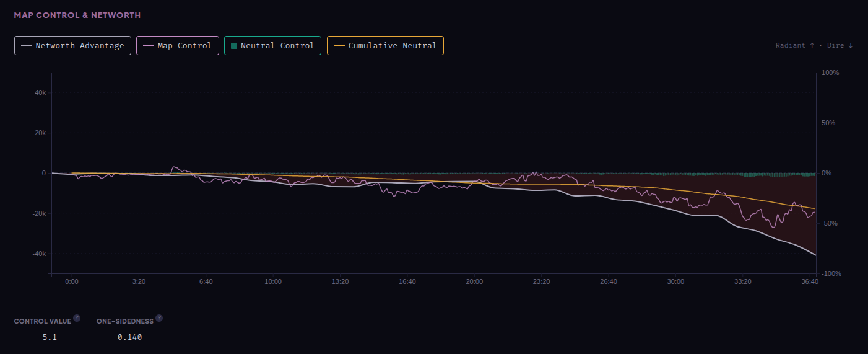Click the -50% right axis label
The width and height of the screenshot is (868, 354).
tap(830, 223)
